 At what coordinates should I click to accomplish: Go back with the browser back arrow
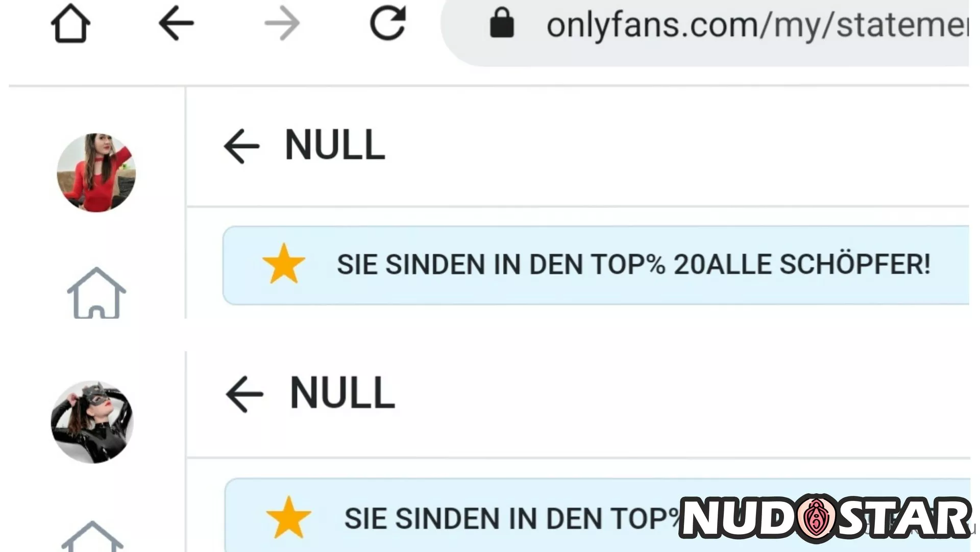pyautogui.click(x=176, y=23)
